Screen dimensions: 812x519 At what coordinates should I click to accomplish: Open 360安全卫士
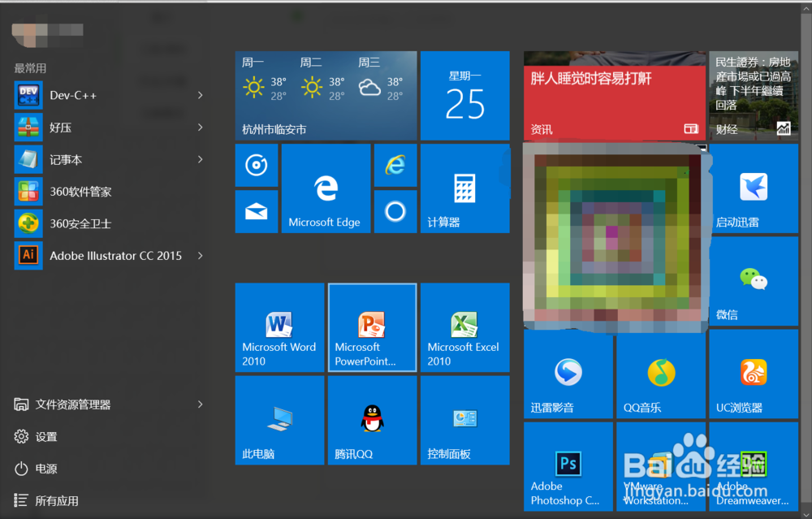pos(109,223)
